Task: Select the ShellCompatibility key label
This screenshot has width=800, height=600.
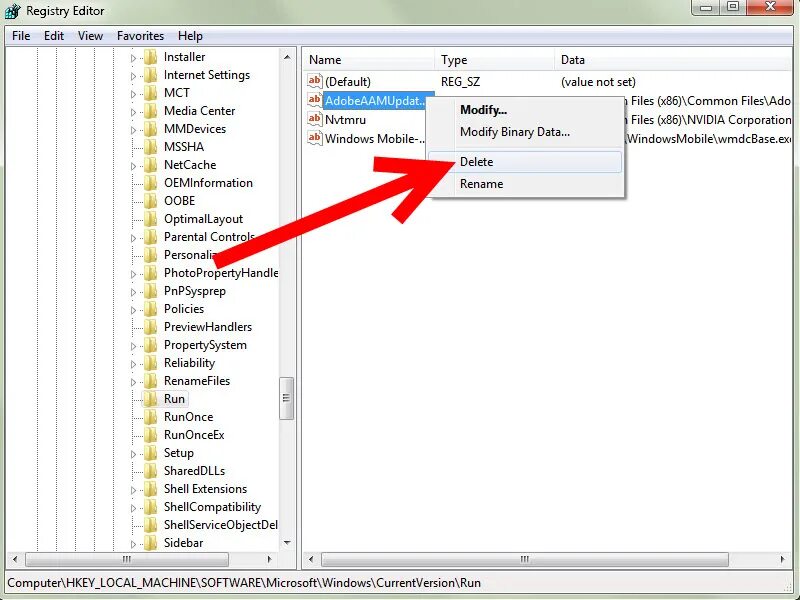Action: point(212,507)
